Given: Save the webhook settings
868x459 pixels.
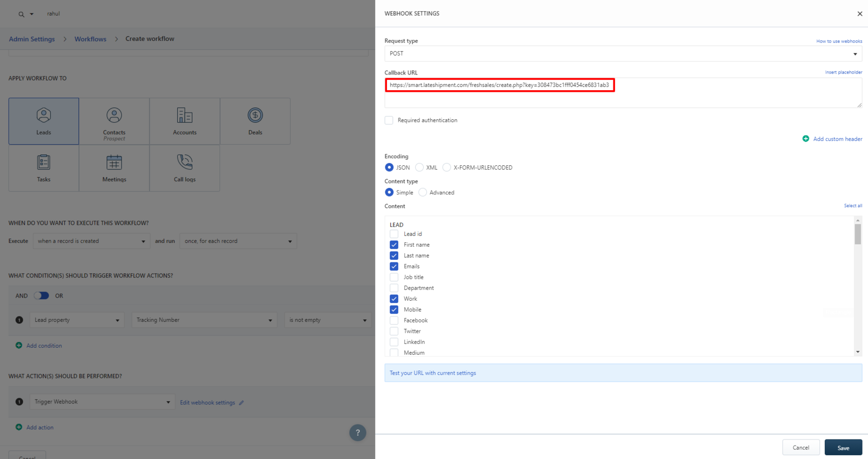Looking at the screenshot, I should (843, 448).
